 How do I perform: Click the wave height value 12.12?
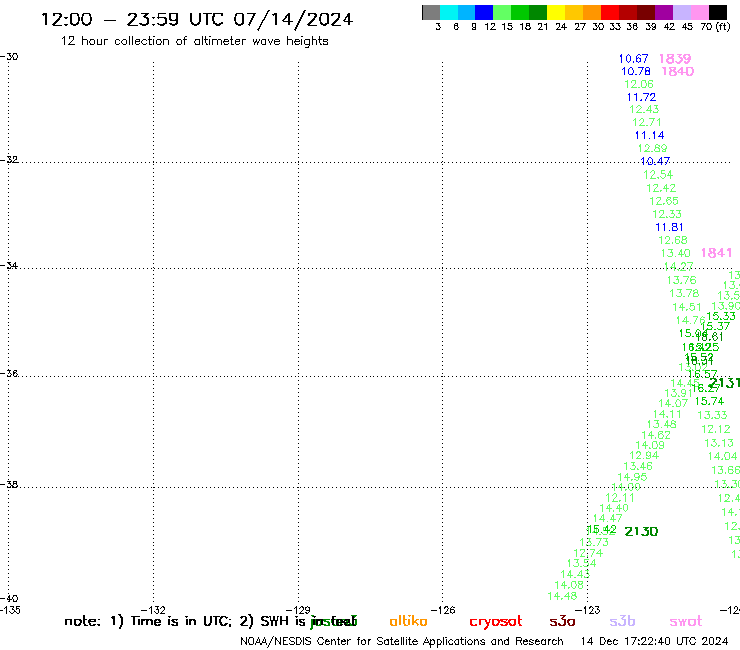pos(716,429)
